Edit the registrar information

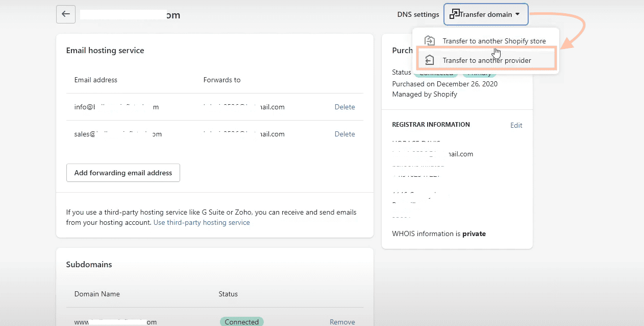click(x=516, y=125)
